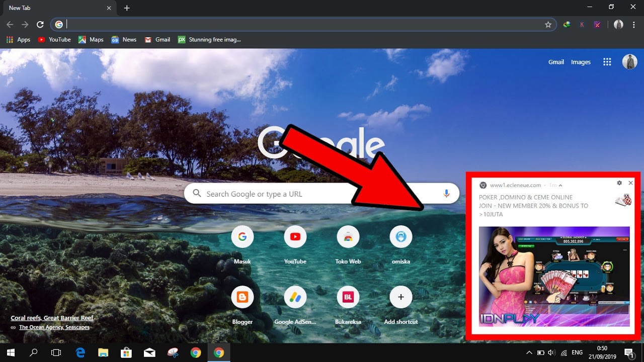Open the Action Center notification icon
The height and width of the screenshot is (362, 644).
[x=629, y=353]
